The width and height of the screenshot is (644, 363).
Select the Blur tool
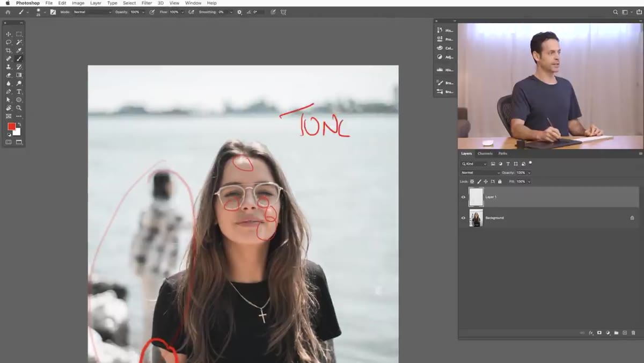point(9,83)
